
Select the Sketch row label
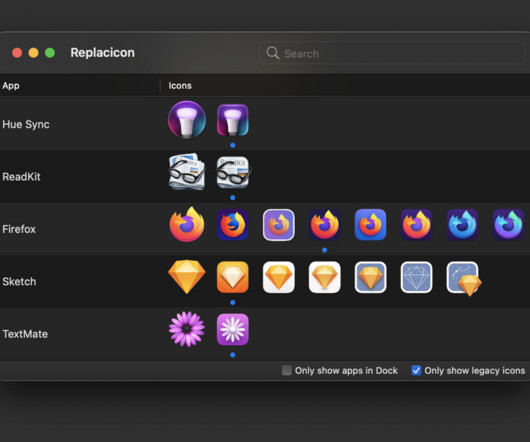coord(19,281)
